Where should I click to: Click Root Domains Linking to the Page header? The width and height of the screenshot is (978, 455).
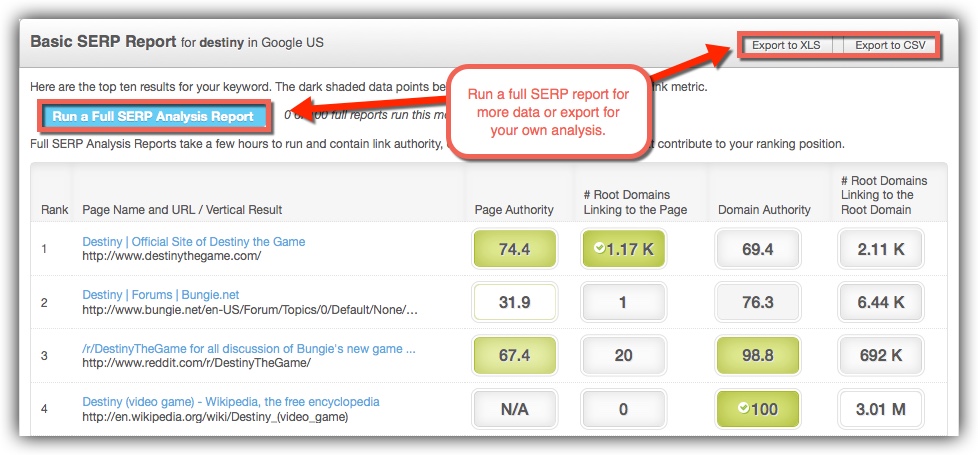(635, 203)
